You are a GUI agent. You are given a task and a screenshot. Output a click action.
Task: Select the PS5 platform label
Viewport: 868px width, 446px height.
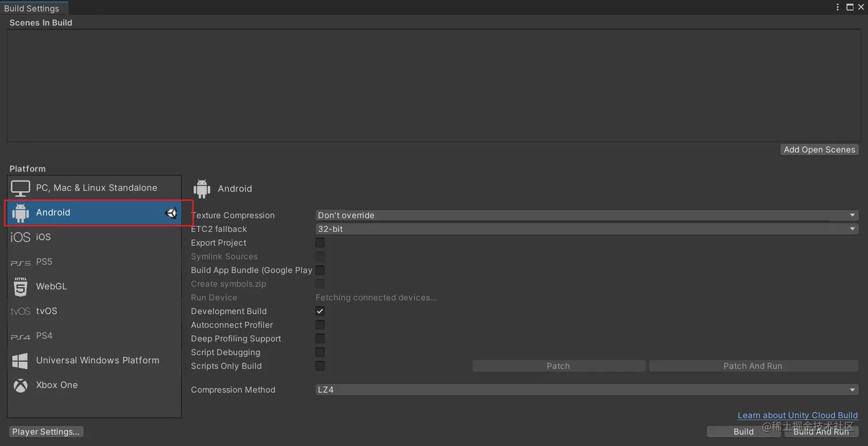tap(44, 262)
